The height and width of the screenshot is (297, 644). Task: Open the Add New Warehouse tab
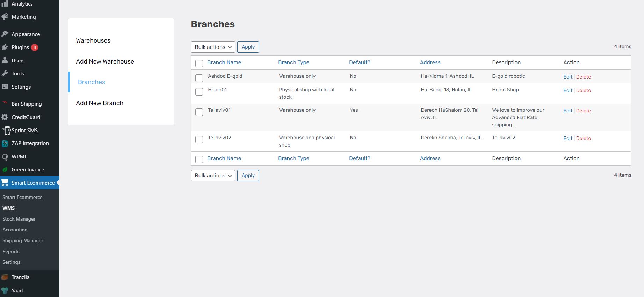pos(105,61)
